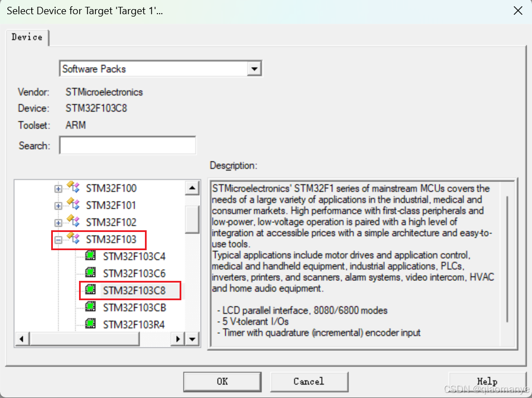This screenshot has width=532, height=398.
Task: Click device tree scroll down arrow
Action: pos(192,339)
